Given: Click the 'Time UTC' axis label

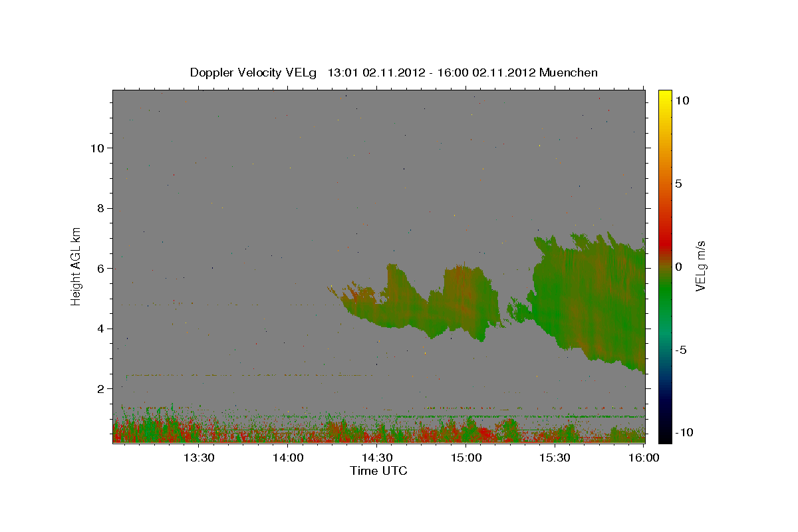Looking at the screenshot, I should pos(378,471).
